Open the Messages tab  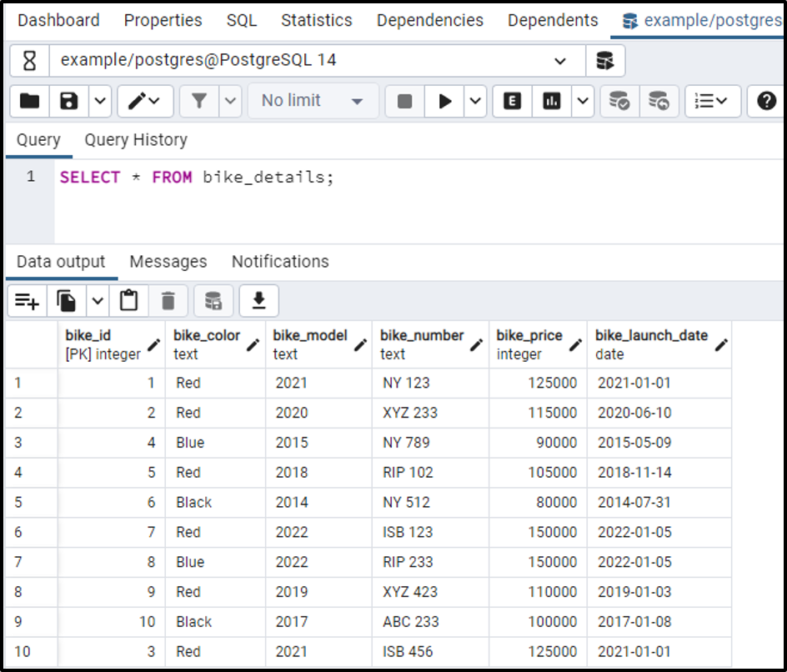(x=168, y=262)
